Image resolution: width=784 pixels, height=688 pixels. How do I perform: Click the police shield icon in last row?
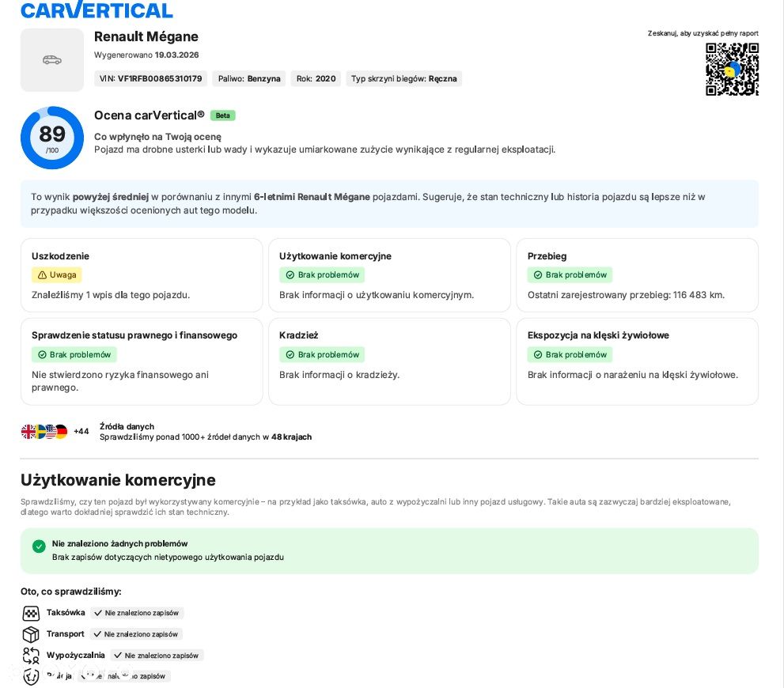(x=31, y=677)
